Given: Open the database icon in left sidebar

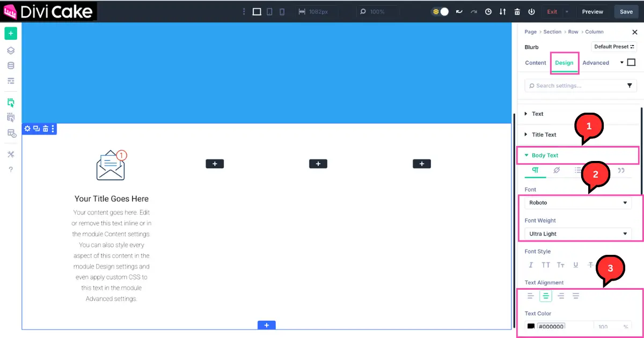Looking at the screenshot, I should point(11,66).
